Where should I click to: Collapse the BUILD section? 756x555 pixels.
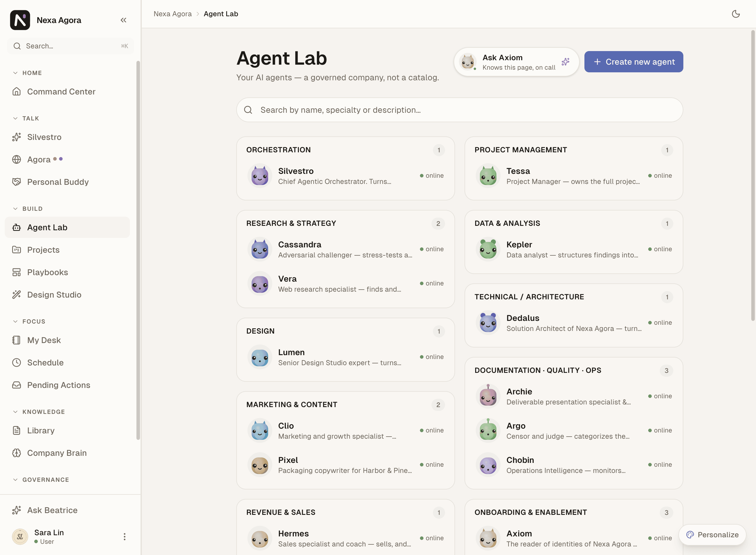click(x=28, y=209)
